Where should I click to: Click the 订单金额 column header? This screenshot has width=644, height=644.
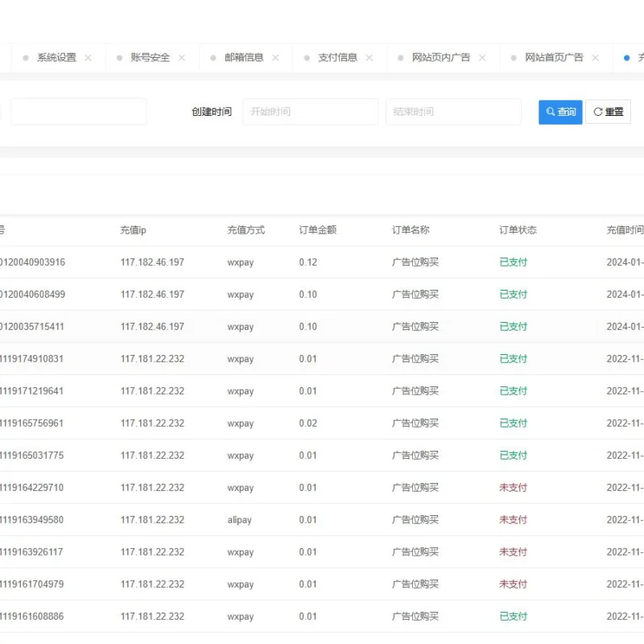click(318, 230)
